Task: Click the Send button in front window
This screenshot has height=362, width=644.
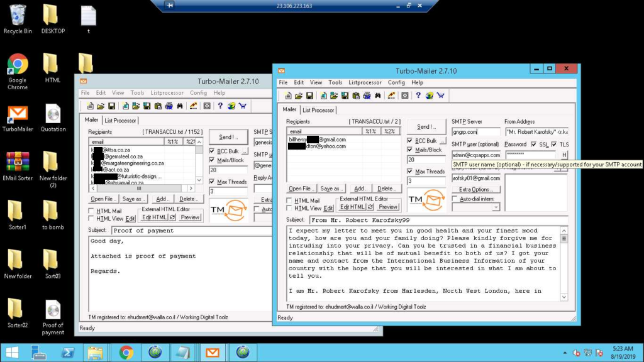Action: pyautogui.click(x=426, y=127)
